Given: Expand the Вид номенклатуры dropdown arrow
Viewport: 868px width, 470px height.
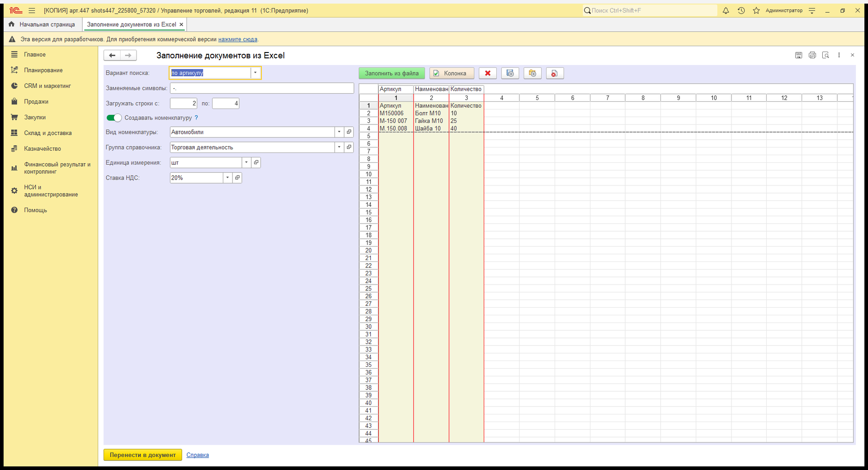Looking at the screenshot, I should pyautogui.click(x=339, y=132).
